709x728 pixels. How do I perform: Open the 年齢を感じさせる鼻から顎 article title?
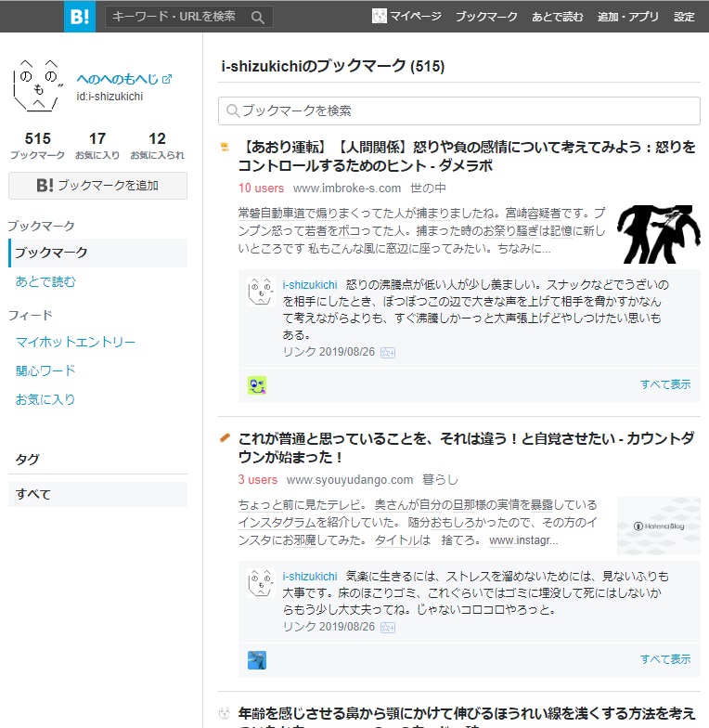467,717
